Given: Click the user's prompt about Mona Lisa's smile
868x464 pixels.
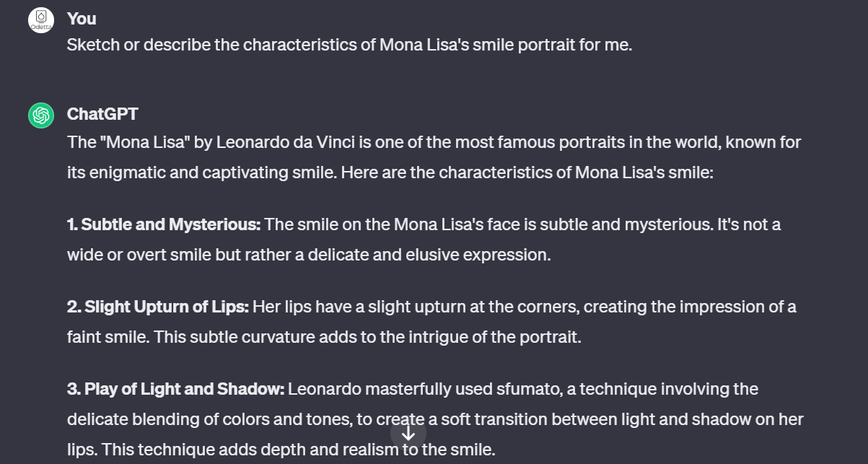Looking at the screenshot, I should tap(349, 45).
